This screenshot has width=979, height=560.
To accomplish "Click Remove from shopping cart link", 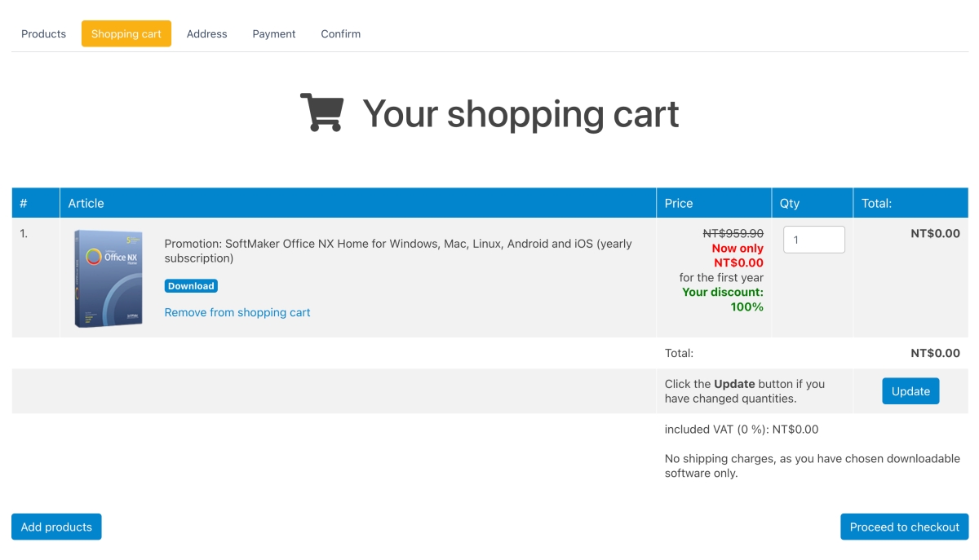I will coord(237,312).
